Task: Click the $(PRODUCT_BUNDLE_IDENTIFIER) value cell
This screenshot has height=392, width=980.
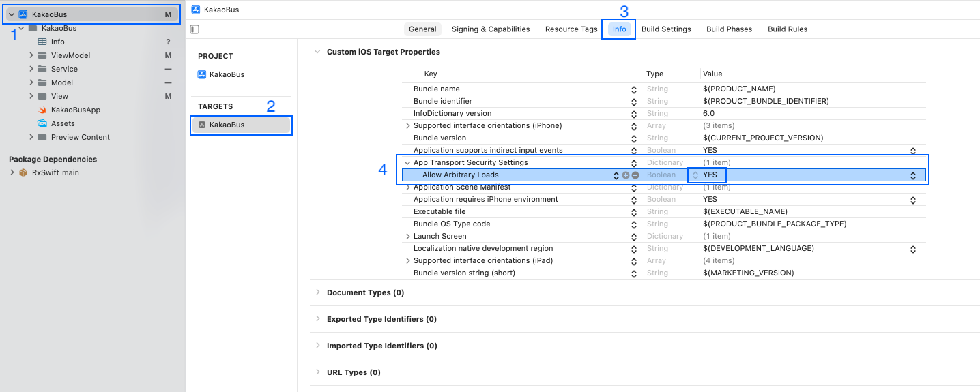Action: 766,102
